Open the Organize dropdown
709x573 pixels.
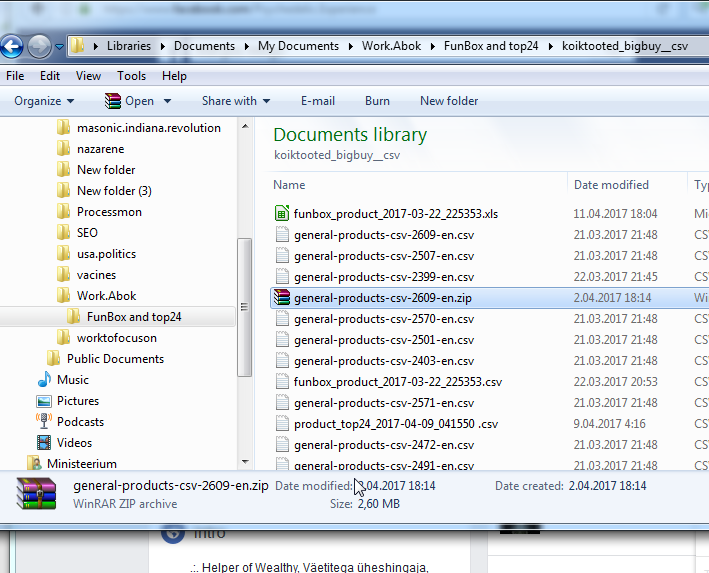click(44, 101)
